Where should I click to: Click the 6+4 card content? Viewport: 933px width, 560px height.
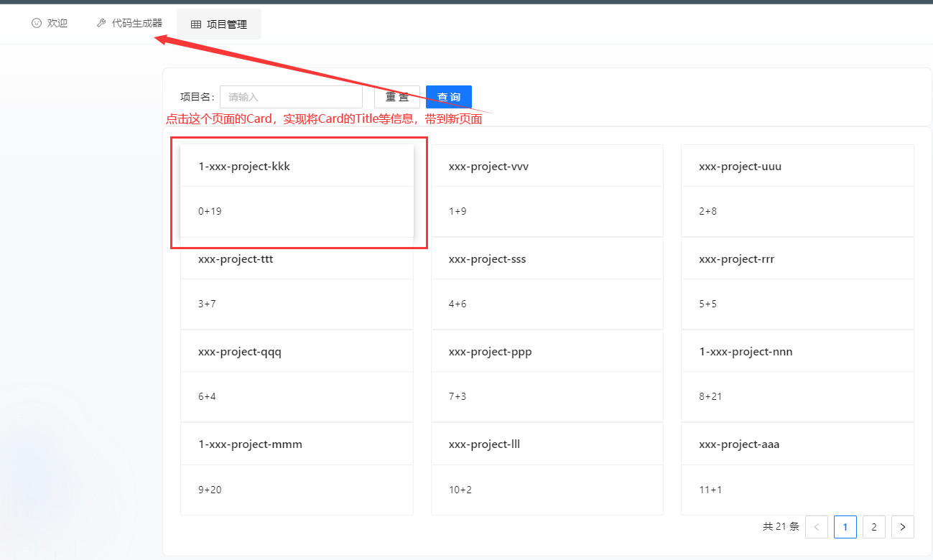pos(207,397)
